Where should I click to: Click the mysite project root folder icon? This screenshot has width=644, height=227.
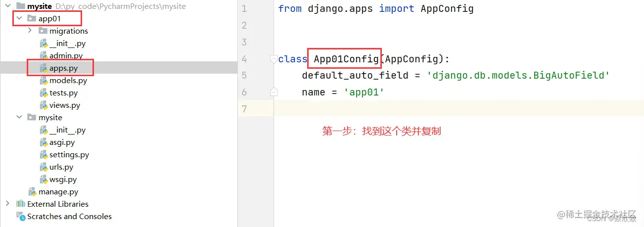coord(21,6)
